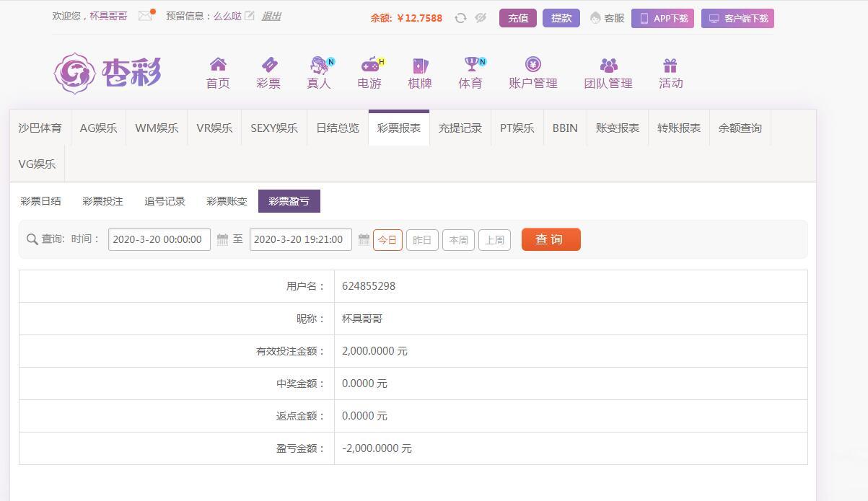Open the end date calendar picker

click(x=364, y=239)
